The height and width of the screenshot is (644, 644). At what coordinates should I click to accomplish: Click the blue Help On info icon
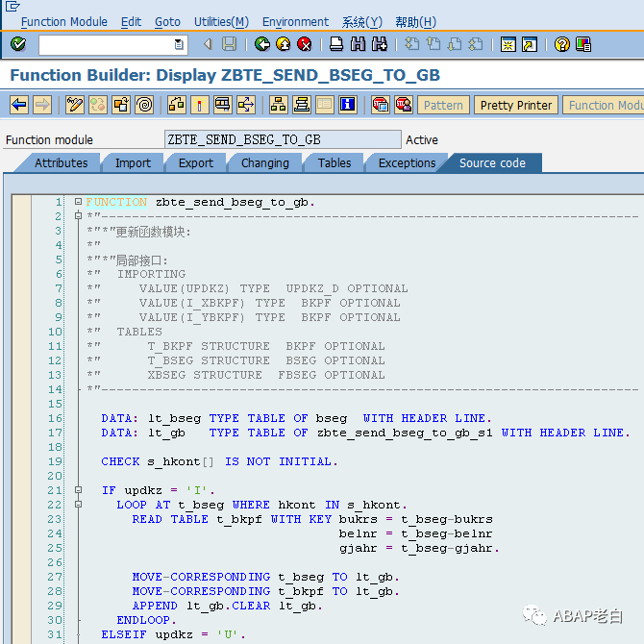pyautogui.click(x=347, y=105)
